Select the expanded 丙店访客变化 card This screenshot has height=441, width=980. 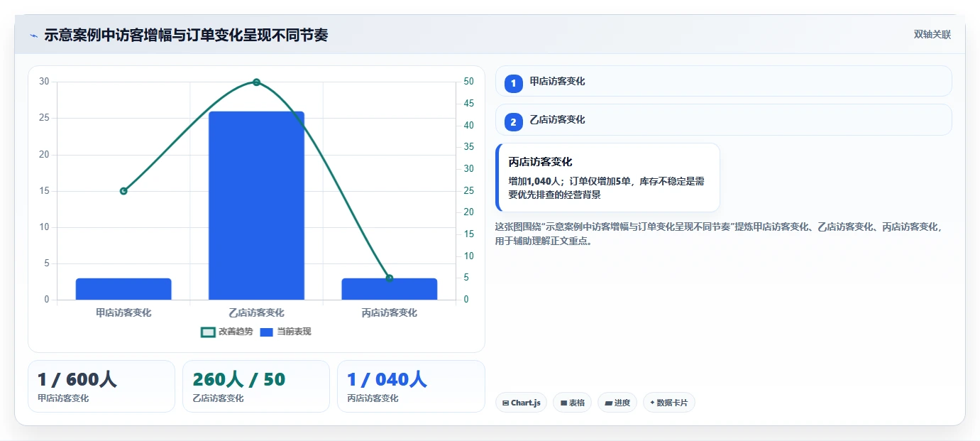coord(607,178)
